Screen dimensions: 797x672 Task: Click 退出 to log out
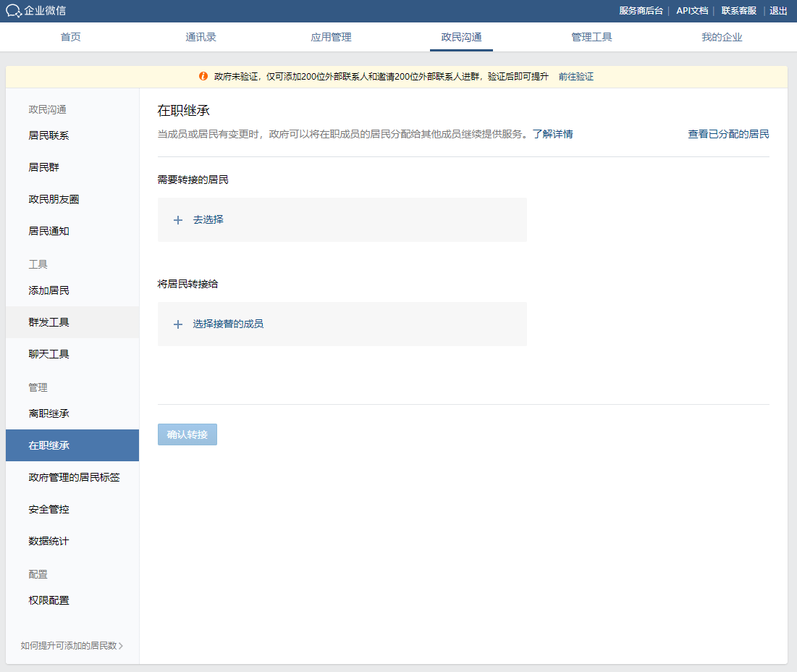(x=778, y=11)
